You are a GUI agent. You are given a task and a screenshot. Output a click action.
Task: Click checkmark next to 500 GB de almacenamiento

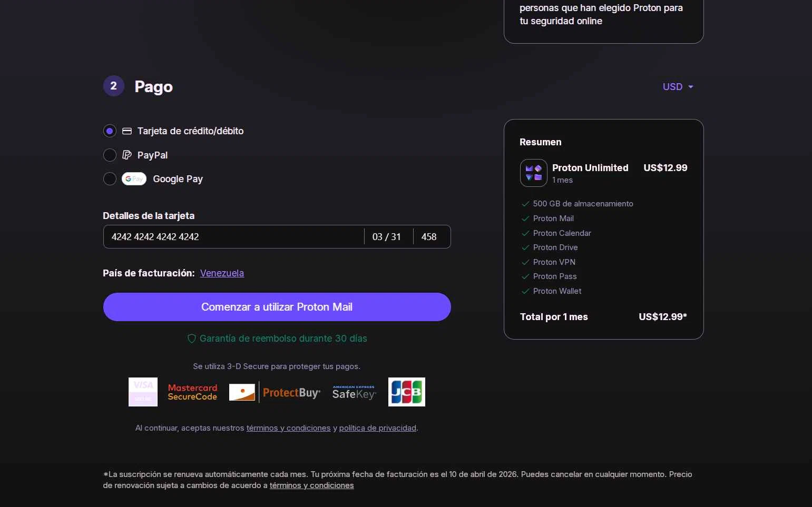pyautogui.click(x=525, y=204)
